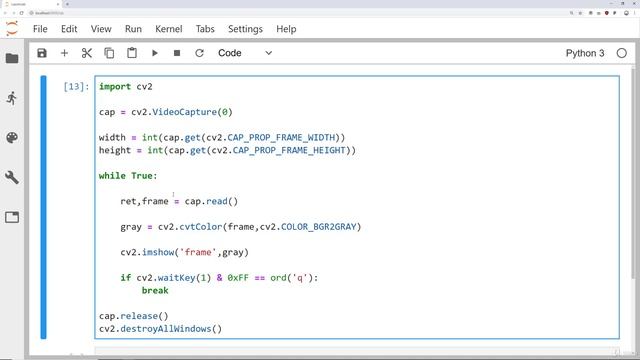Open the tabs list sidebar icon
640x360 pixels.
click(x=12, y=217)
